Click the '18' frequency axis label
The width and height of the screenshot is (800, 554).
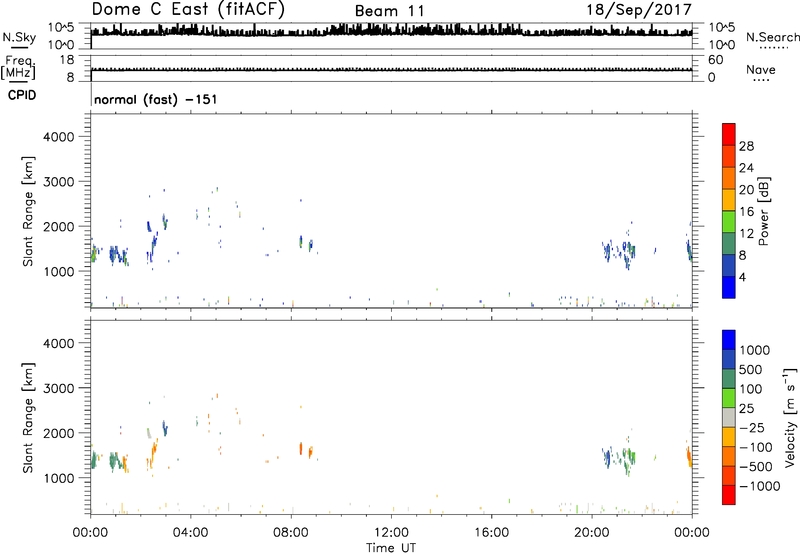[x=67, y=60]
